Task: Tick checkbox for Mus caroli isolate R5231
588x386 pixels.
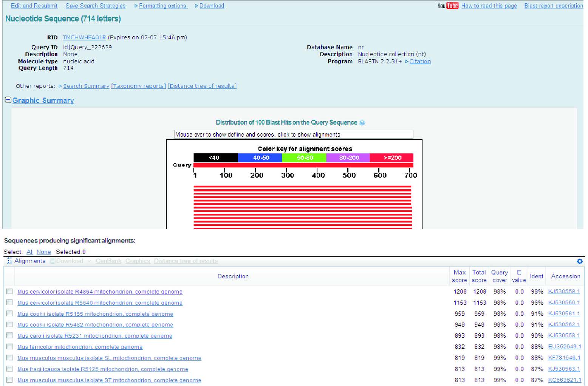Action: coord(9,336)
